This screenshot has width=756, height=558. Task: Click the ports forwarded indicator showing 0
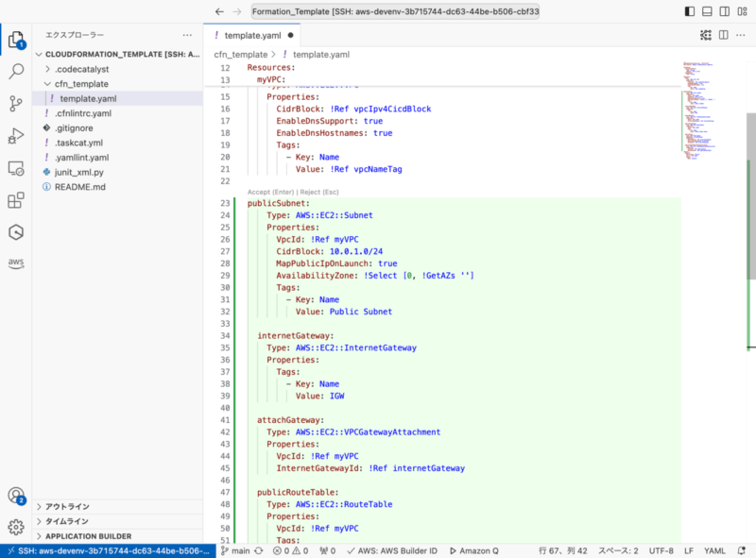click(x=327, y=550)
